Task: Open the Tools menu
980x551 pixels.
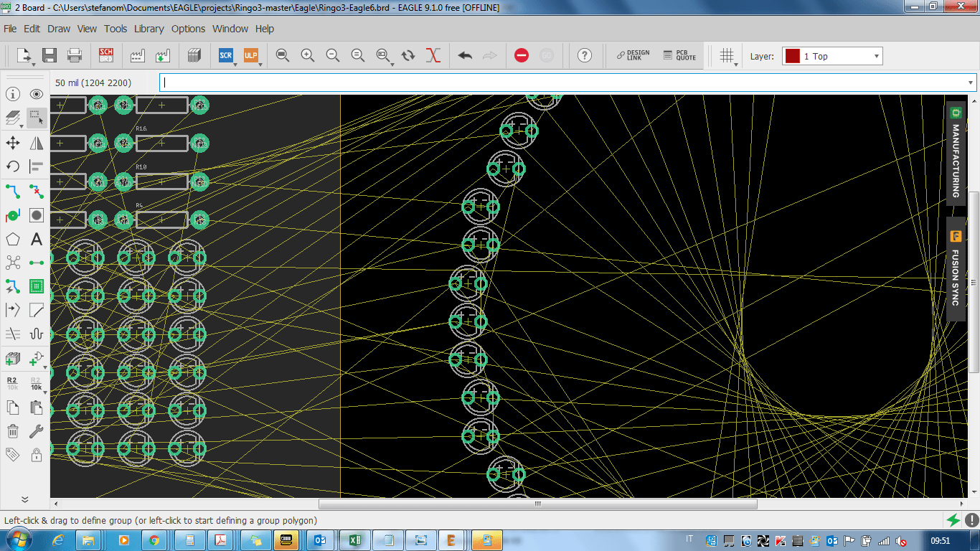Action: coord(116,29)
